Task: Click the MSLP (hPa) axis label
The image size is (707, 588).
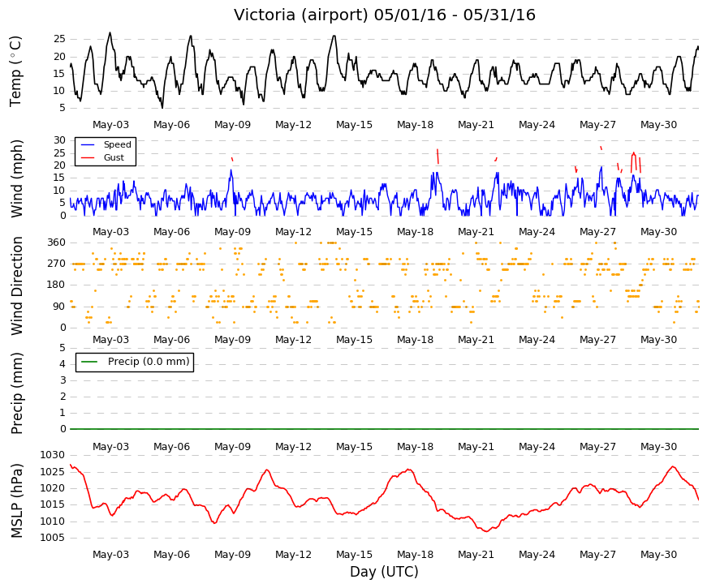Action: tap(17, 500)
